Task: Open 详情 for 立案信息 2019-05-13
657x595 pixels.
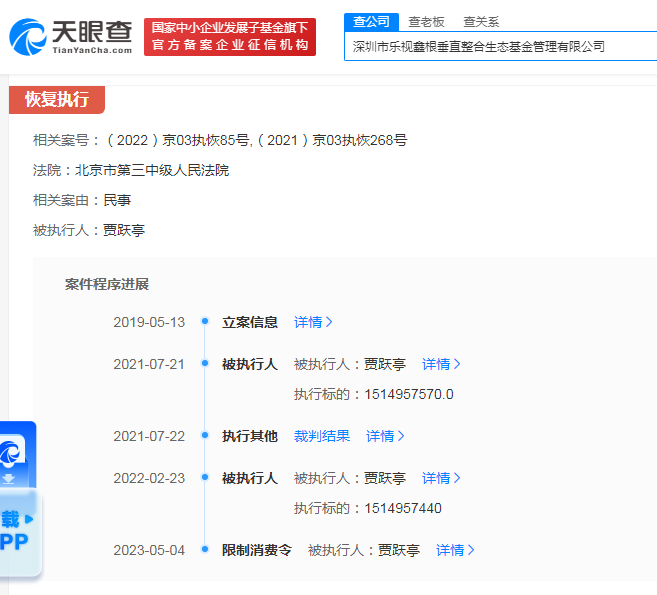Action: 313,322
